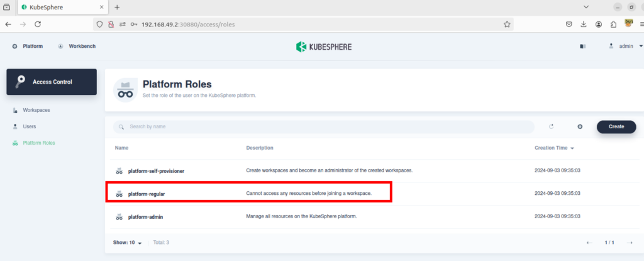Image resolution: width=644 pixels, height=261 pixels.
Task: Click the address bar URL
Action: pyautogui.click(x=187, y=25)
